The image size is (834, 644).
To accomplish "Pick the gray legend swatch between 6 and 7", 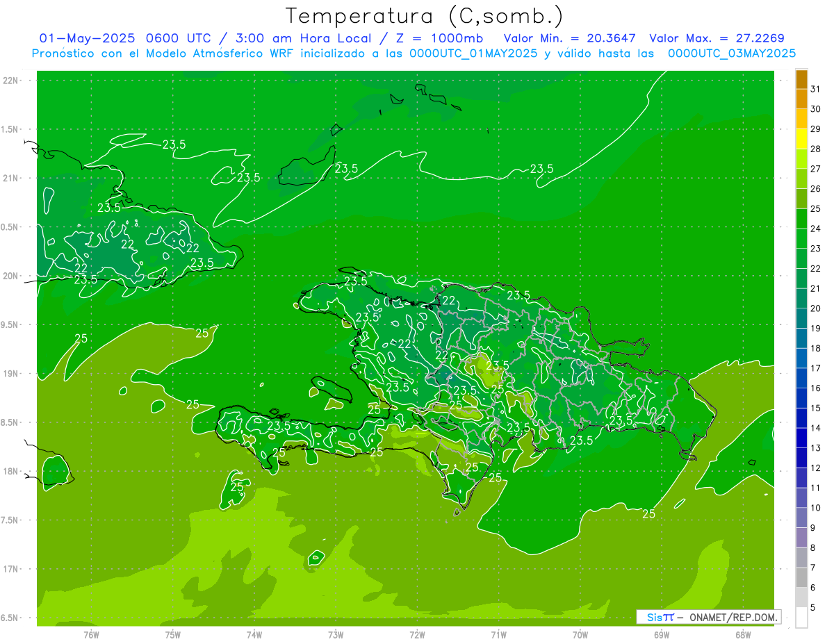I will click(x=801, y=577).
